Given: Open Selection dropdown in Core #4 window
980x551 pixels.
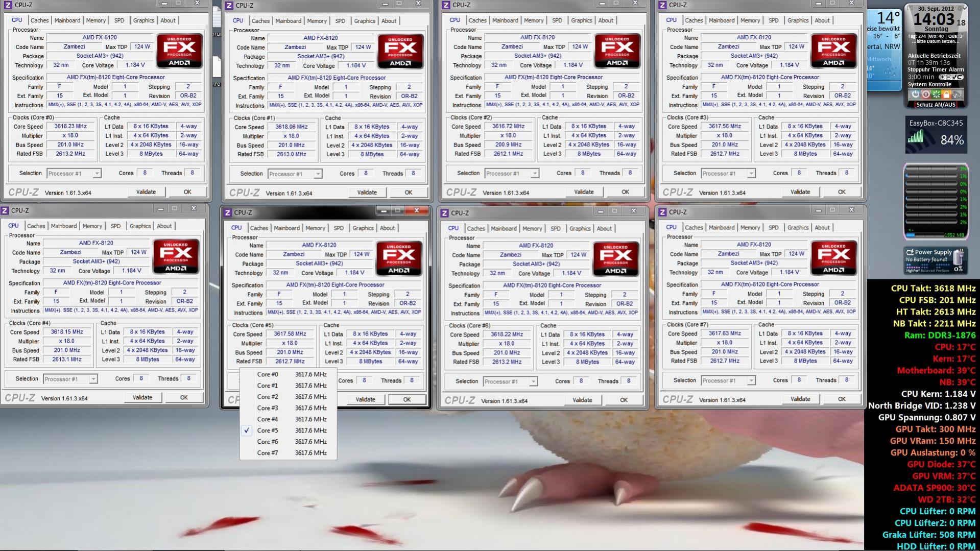Looking at the screenshot, I should click(70, 379).
